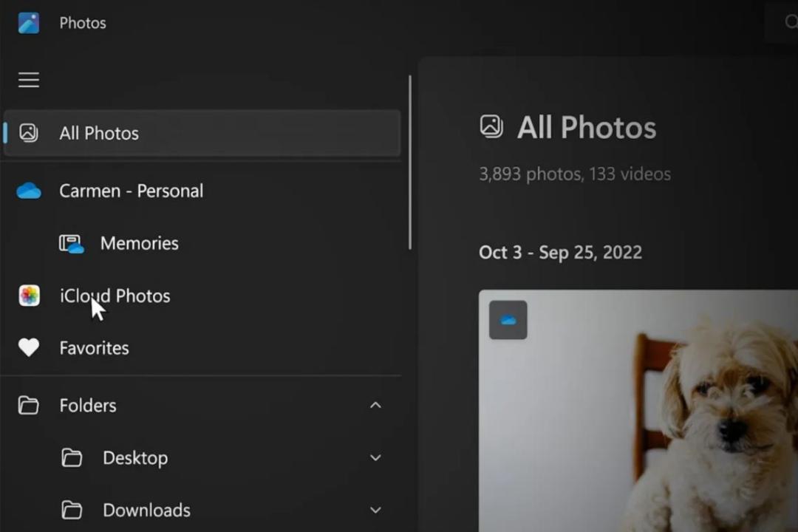
Task: Select All Photos in navigation pane
Action: coord(202,133)
